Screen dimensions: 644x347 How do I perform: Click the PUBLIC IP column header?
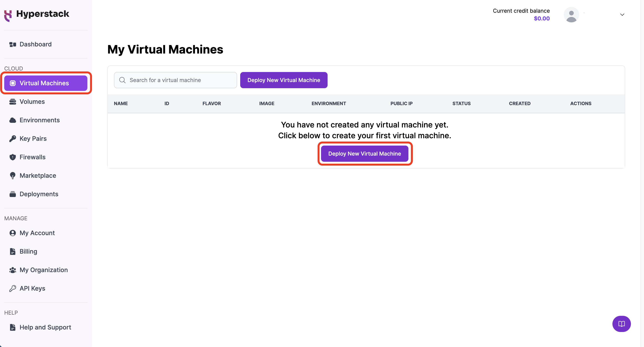[401, 104]
